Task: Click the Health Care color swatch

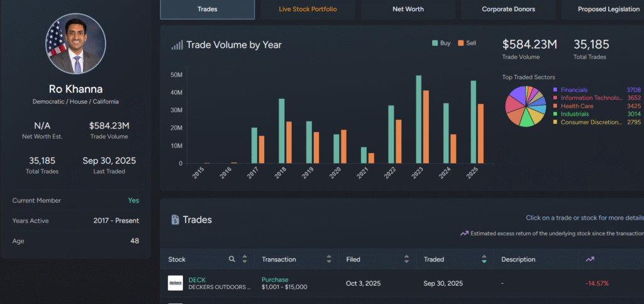Action: coord(555,106)
